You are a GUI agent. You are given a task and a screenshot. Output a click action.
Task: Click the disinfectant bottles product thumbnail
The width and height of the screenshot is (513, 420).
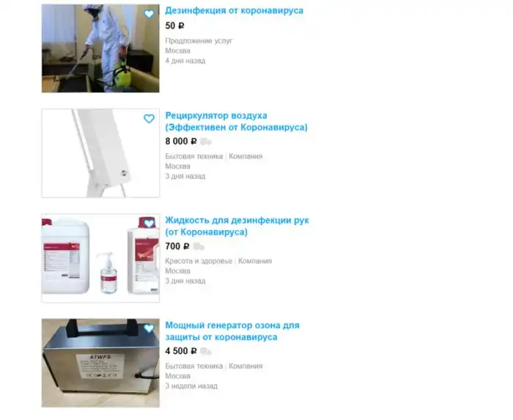pos(100,258)
